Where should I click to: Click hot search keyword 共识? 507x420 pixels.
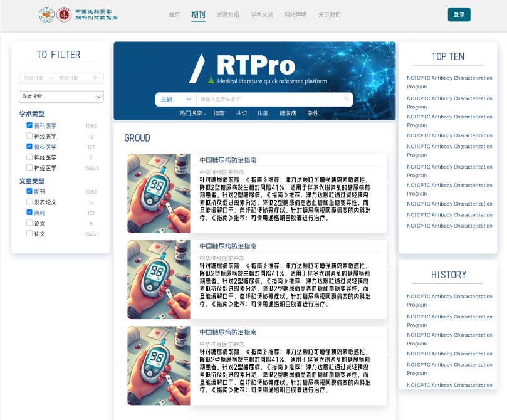[241, 113]
